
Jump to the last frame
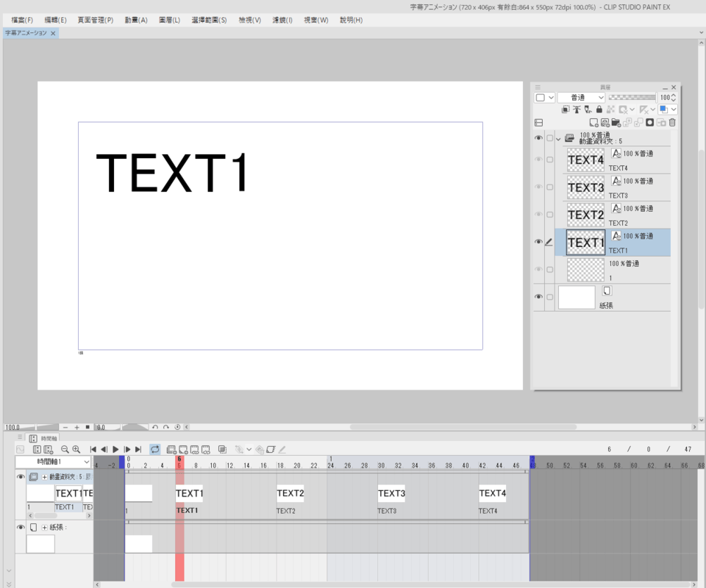pyautogui.click(x=138, y=449)
